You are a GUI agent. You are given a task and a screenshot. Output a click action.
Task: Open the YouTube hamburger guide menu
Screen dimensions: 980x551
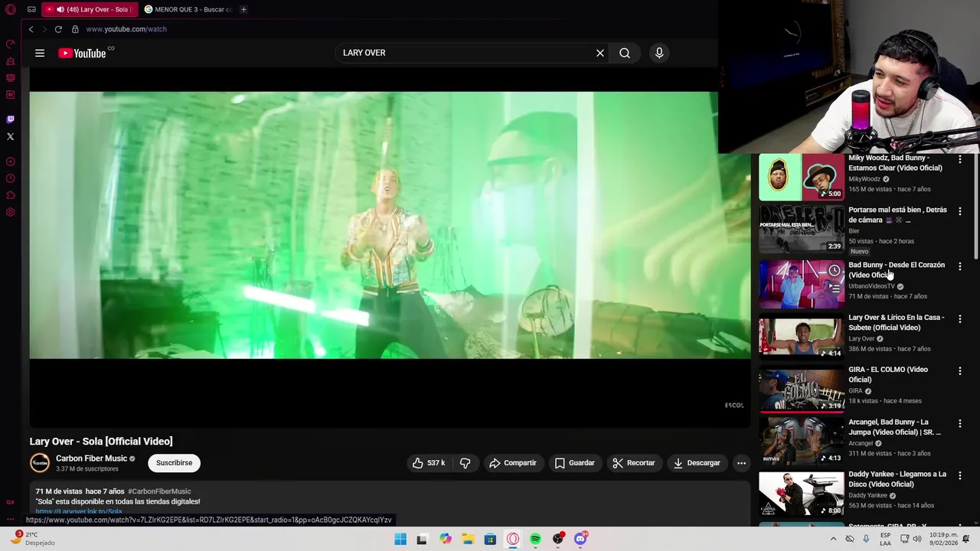click(x=40, y=53)
